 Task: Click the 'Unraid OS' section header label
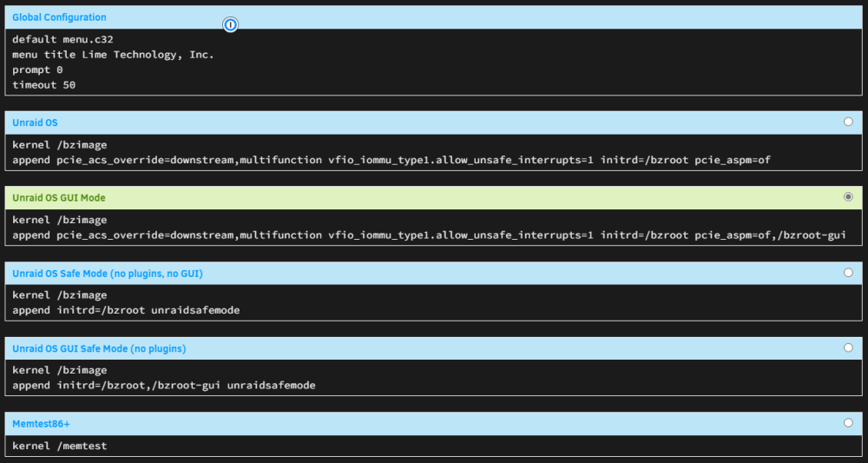point(35,122)
